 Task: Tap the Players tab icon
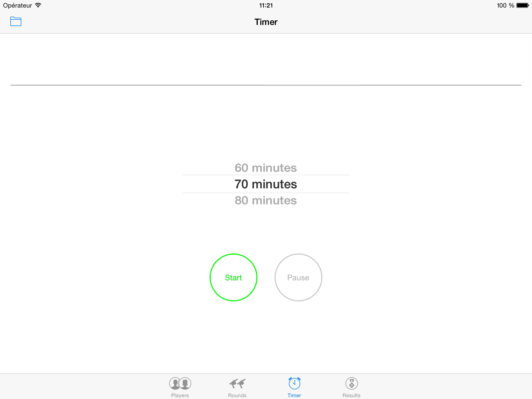coord(180,383)
